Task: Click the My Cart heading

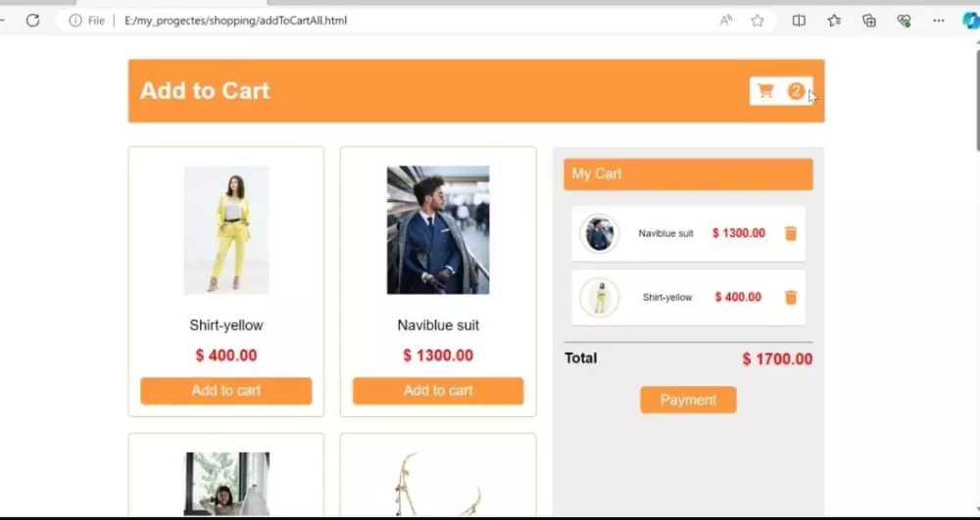Action: pyautogui.click(x=597, y=173)
